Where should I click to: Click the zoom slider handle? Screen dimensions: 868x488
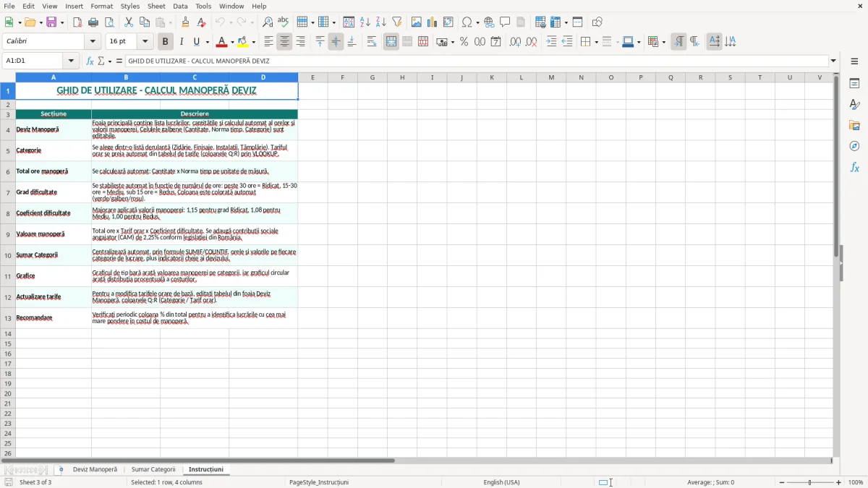(809, 482)
